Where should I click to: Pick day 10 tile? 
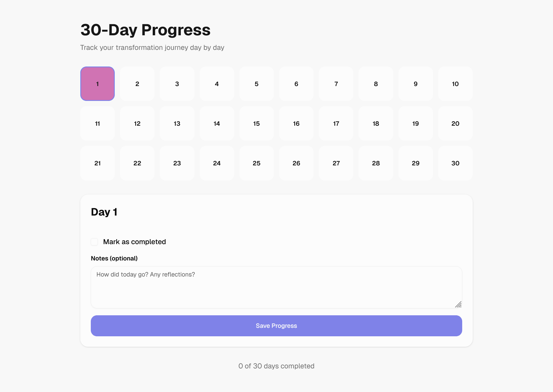pyautogui.click(x=455, y=84)
